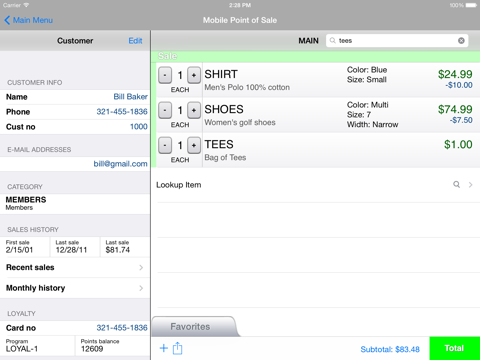This screenshot has width=480, height=360.
Task: Add new item with plus icon
Action: [164, 348]
